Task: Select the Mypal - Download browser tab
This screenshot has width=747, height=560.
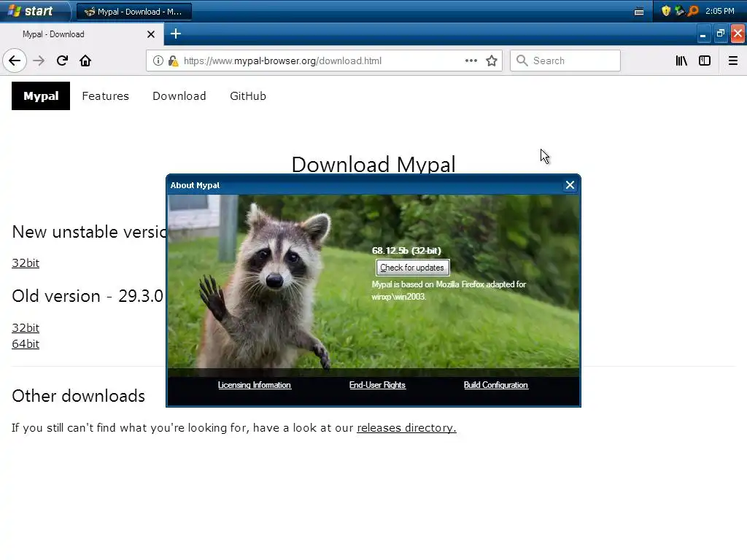Action: pos(82,34)
